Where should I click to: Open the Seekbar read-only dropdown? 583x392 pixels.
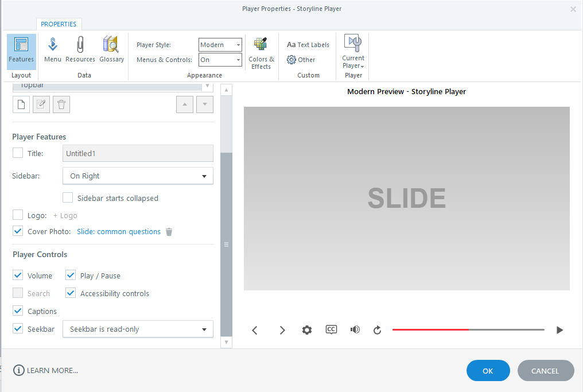[138, 329]
